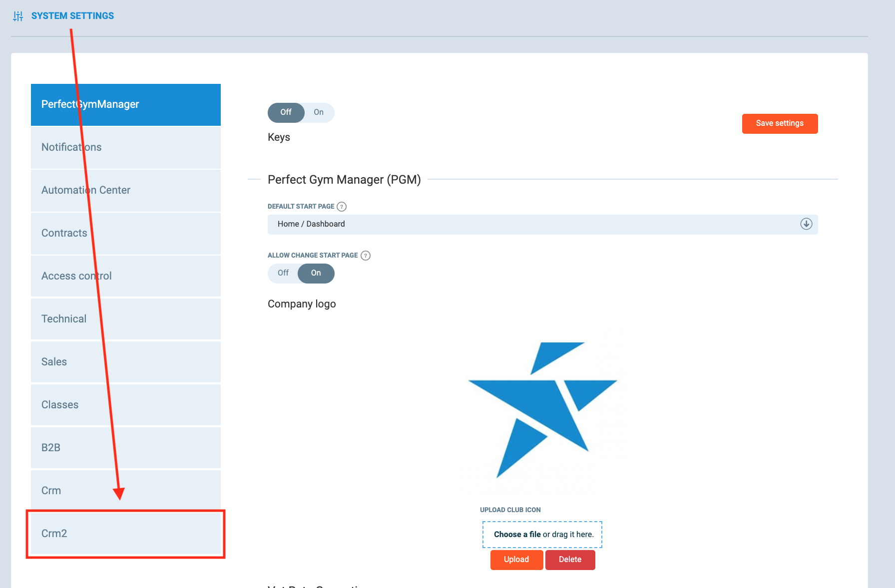Delete the uploaded club icon
Image resolution: width=895 pixels, height=588 pixels.
coord(570,560)
